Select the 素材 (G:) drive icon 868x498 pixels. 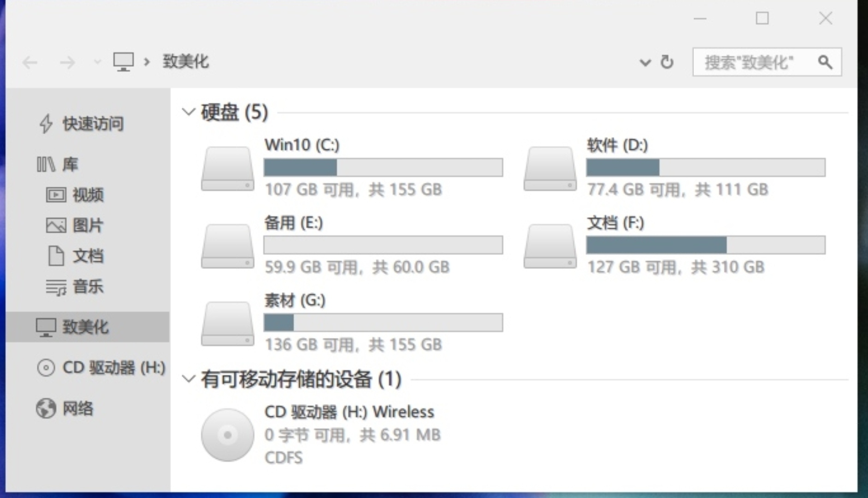(227, 323)
